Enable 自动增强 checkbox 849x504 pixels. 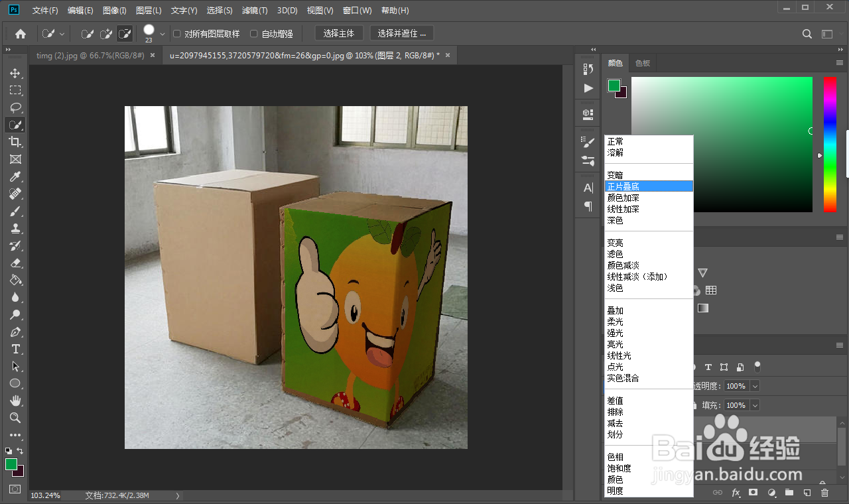click(254, 34)
